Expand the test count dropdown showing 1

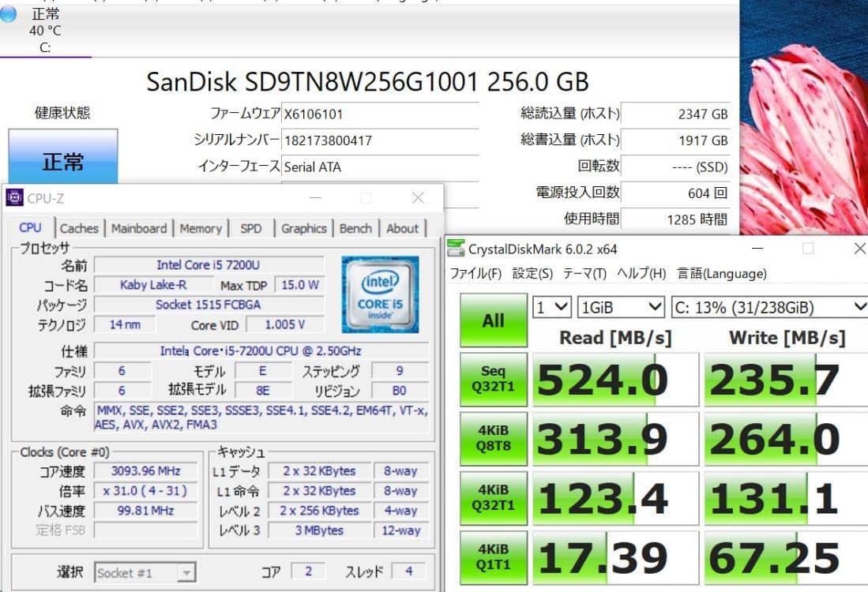coord(551,307)
